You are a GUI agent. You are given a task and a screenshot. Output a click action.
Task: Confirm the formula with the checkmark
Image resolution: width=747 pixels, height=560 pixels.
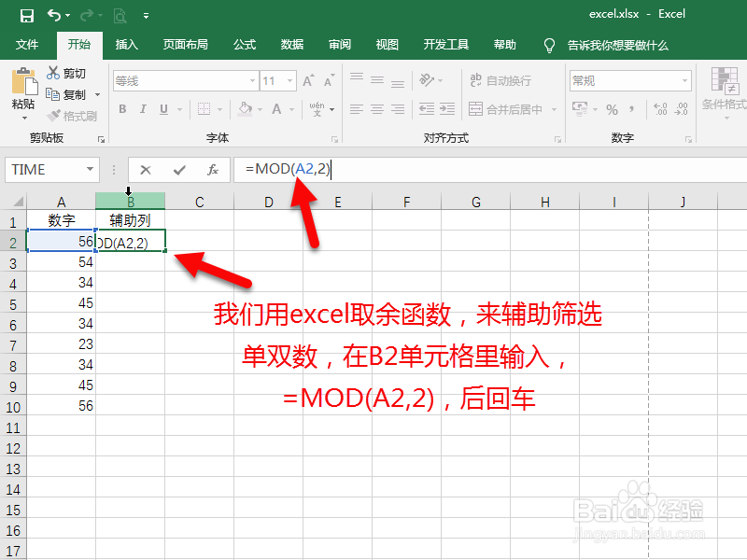[x=177, y=169]
